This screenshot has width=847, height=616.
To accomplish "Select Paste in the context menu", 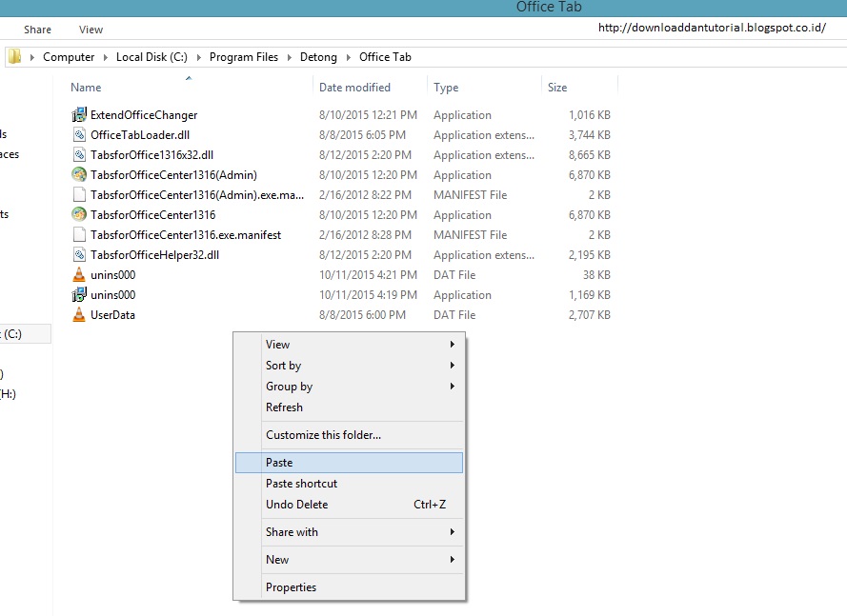I will (350, 463).
